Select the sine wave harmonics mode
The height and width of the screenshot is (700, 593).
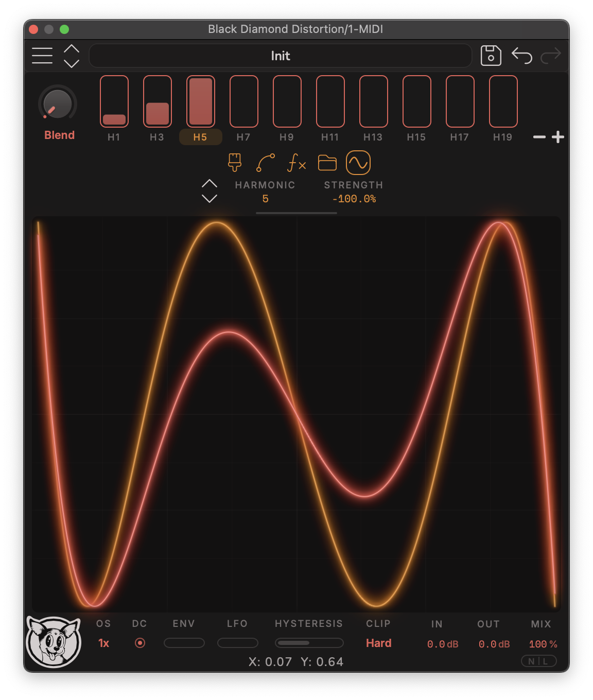coord(358,163)
